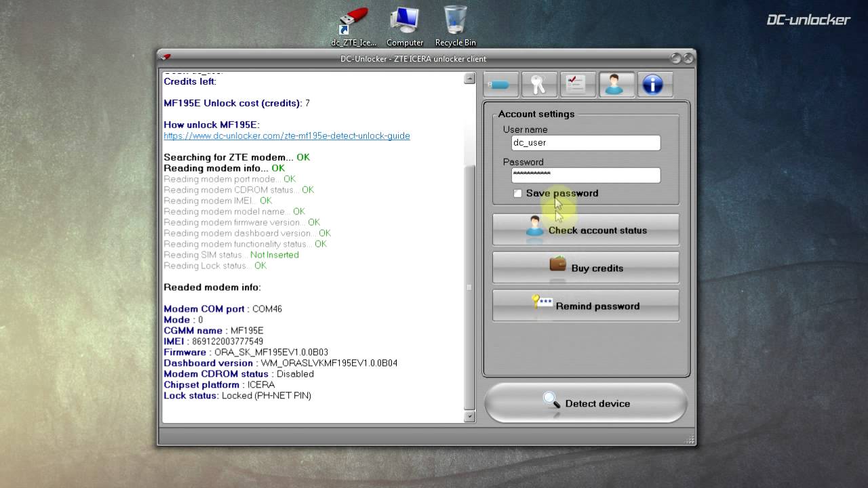868x488 pixels.
Task: Click the Reading modem info line
Action: 224,168
